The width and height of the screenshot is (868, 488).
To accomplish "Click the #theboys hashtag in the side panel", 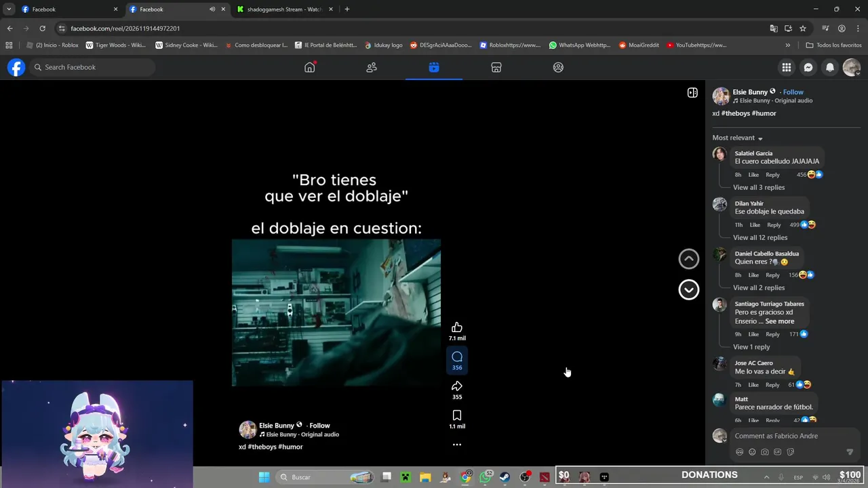I will 735,113.
